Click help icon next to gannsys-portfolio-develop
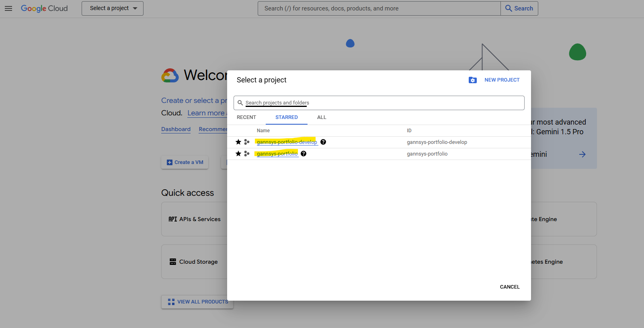 323,142
